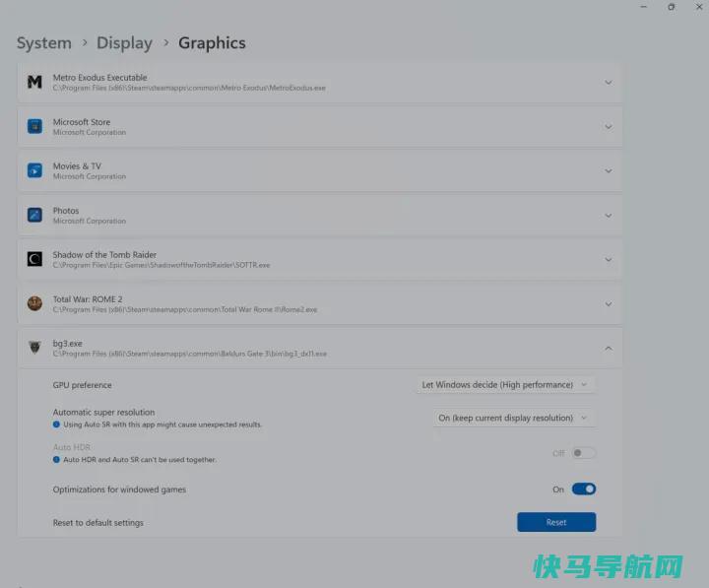709x588 pixels.
Task: Open the GPU preference dropdown
Action: [505, 385]
